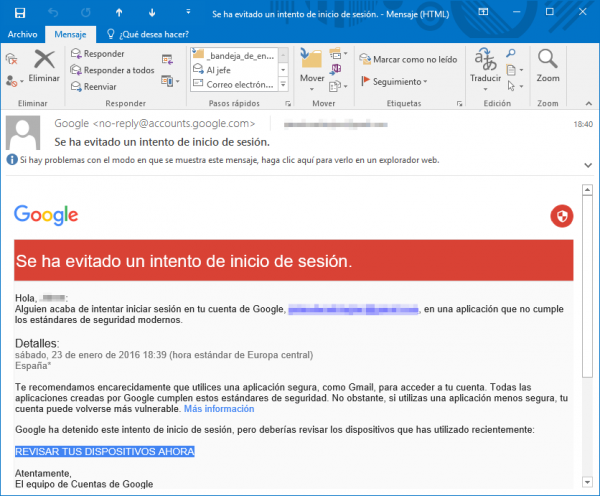Image resolution: width=600 pixels, height=496 pixels.
Task: Click the message body scrollbar thumb
Action: (587, 287)
